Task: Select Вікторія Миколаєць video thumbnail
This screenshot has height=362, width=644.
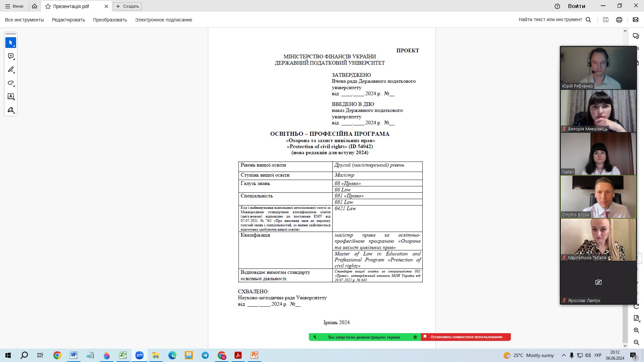Action: click(x=598, y=111)
